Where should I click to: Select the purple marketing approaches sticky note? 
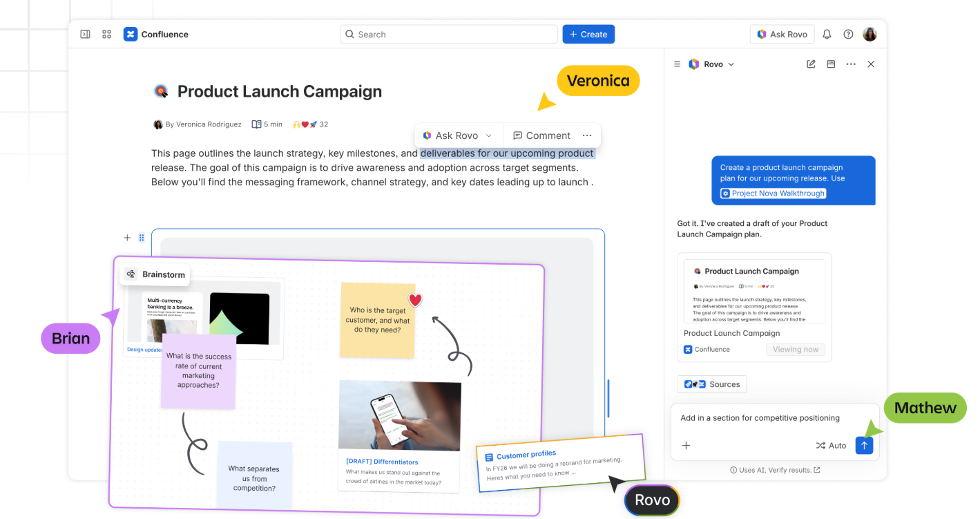199,371
